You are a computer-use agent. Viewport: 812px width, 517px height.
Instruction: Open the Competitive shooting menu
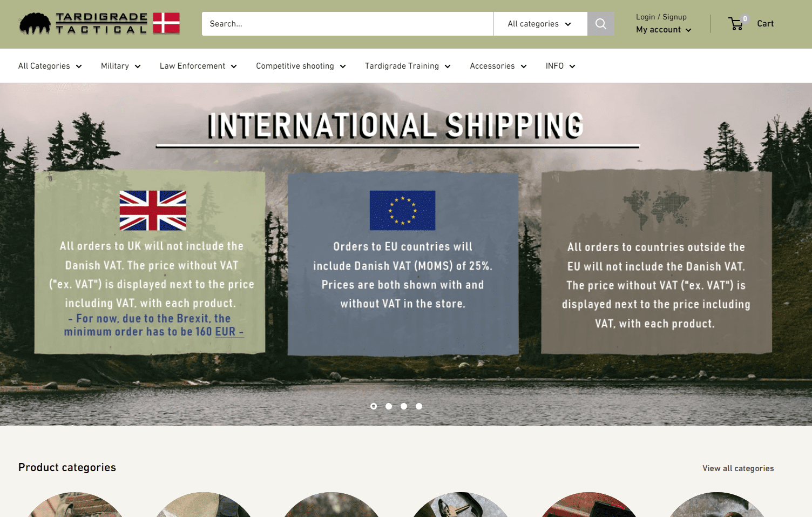(x=301, y=66)
